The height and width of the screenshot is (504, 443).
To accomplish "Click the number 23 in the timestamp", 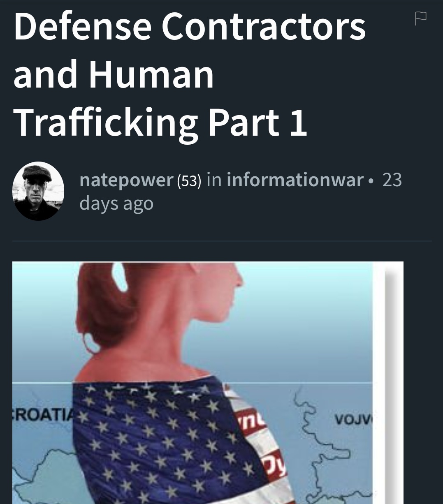I will [x=392, y=180].
